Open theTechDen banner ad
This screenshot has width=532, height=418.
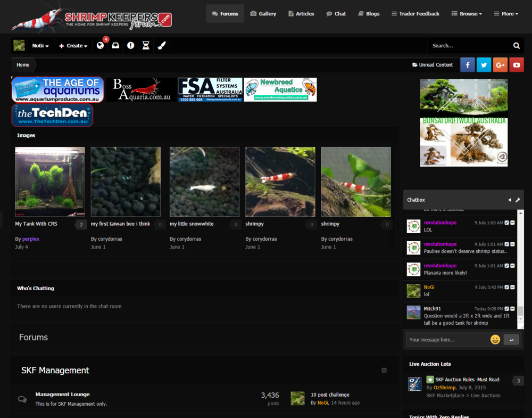pos(52,116)
